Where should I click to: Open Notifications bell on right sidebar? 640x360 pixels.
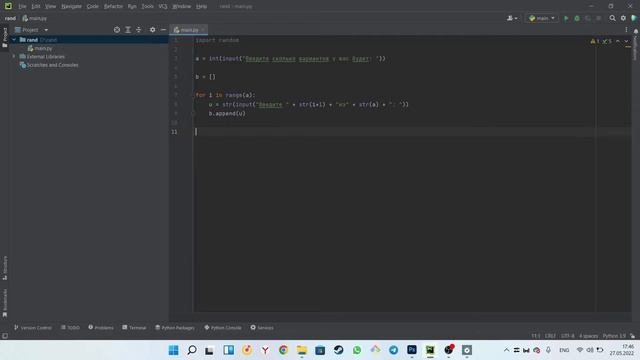coord(636,31)
